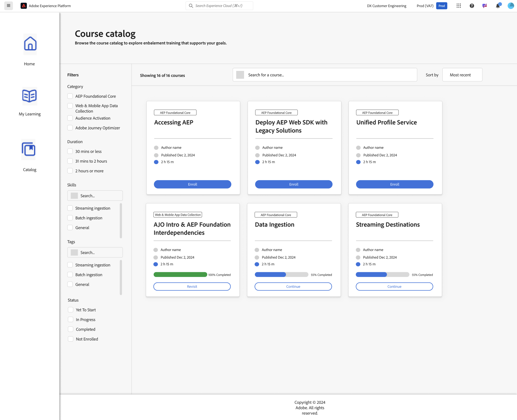The image size is (517, 420).
Task: Select Home label in side navigation
Action: [29, 64]
